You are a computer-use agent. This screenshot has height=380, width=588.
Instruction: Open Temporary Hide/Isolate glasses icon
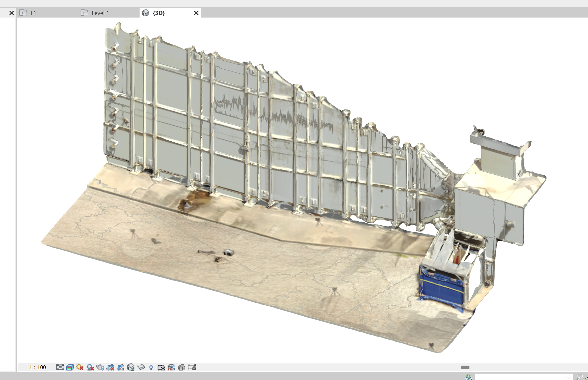click(x=141, y=367)
